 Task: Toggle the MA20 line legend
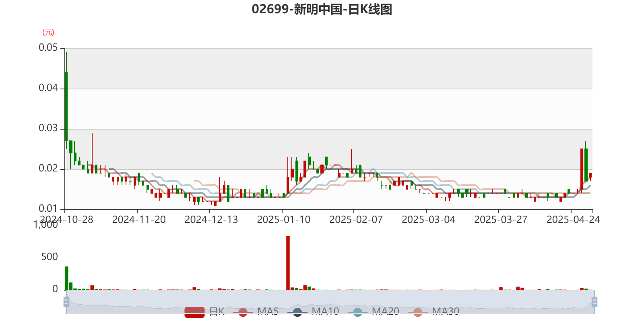(373, 312)
